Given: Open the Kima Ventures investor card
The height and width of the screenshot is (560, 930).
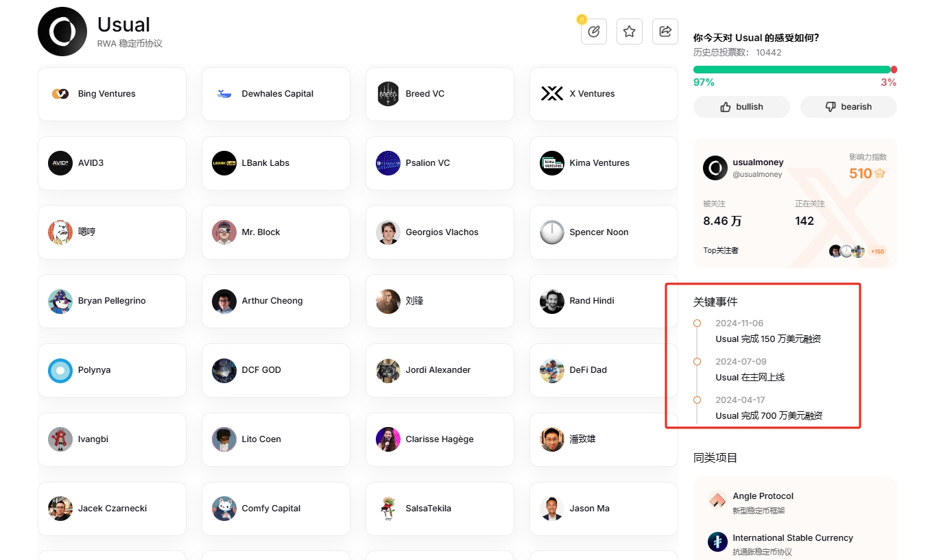Looking at the screenshot, I should (604, 163).
